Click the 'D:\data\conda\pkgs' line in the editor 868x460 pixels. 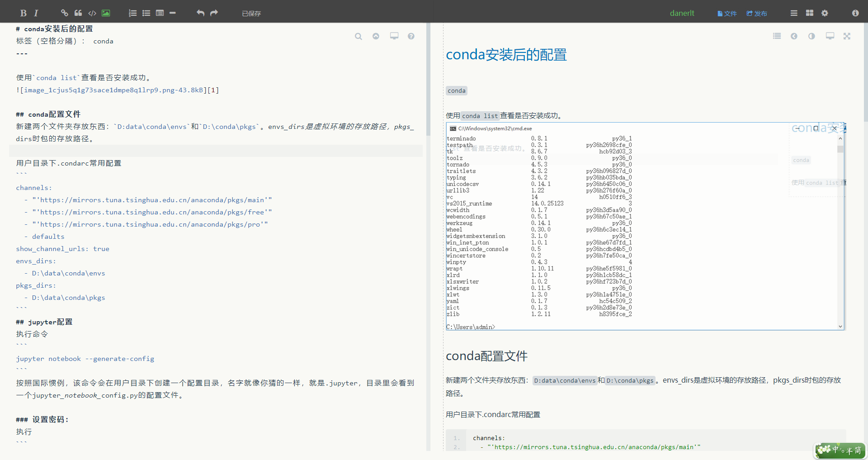click(x=65, y=298)
